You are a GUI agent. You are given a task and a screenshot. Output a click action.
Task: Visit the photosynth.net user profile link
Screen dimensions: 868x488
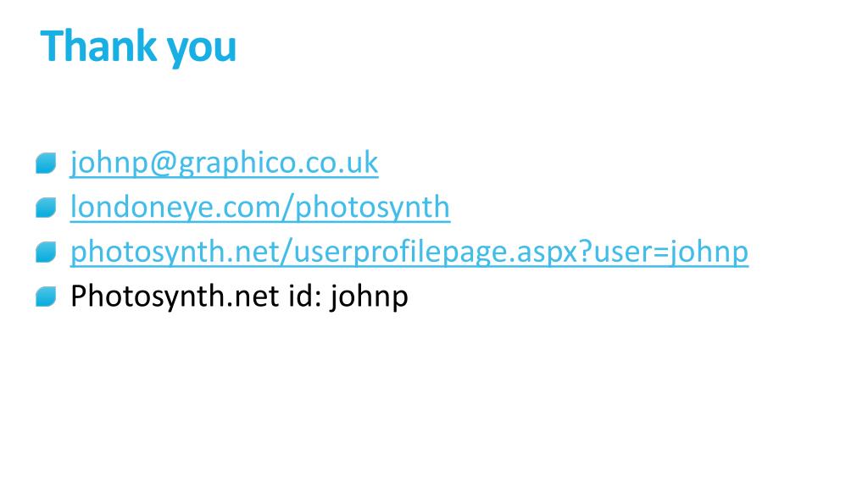coord(409,252)
